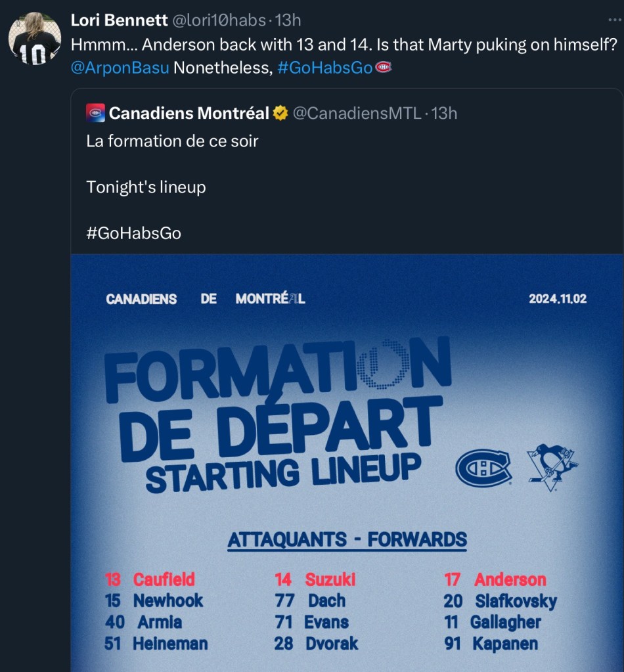
Task: Click the Penguins logo in the lineup image
Action: pos(552,466)
